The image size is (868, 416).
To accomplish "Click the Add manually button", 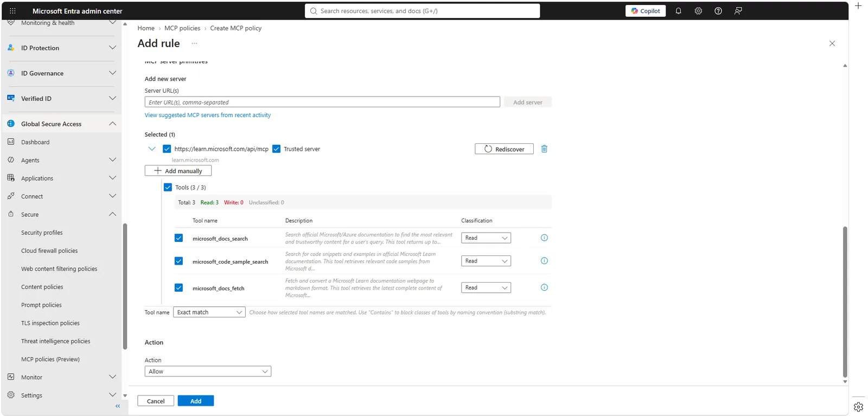I will click(x=178, y=171).
